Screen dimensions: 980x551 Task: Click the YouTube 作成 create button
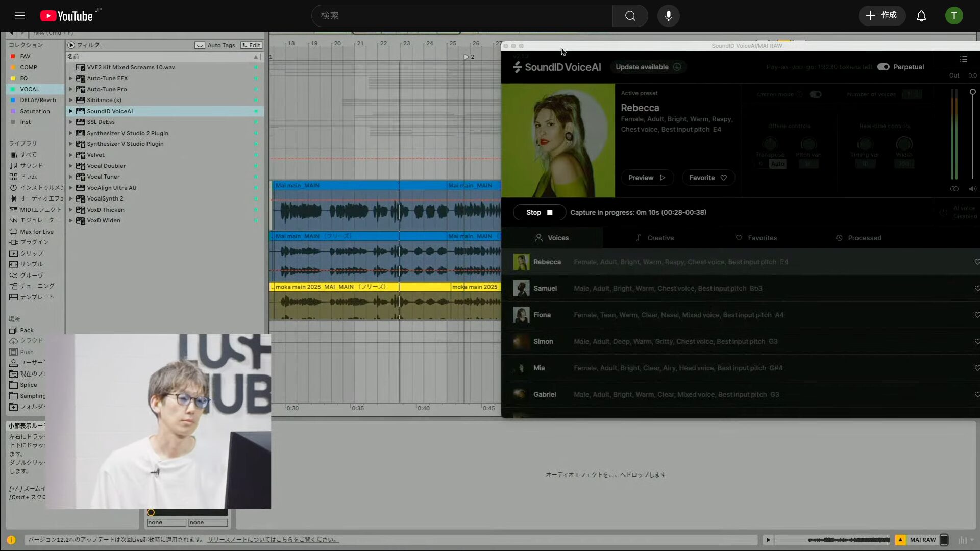[x=881, y=16]
